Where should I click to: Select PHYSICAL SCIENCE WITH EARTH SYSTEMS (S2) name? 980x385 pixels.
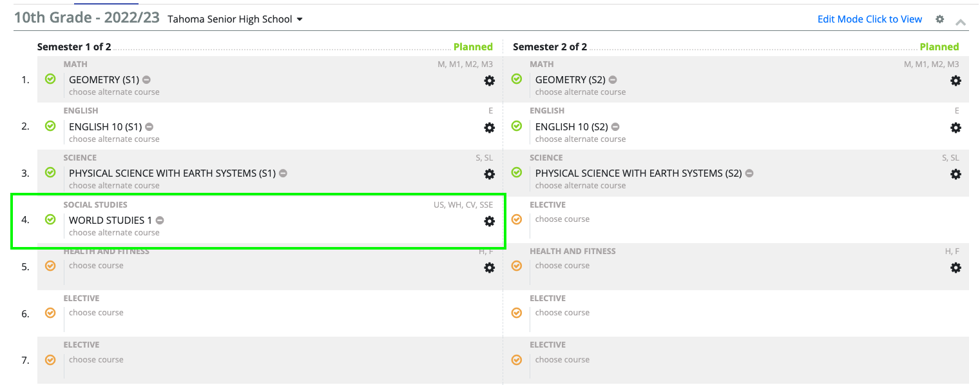[x=639, y=173]
